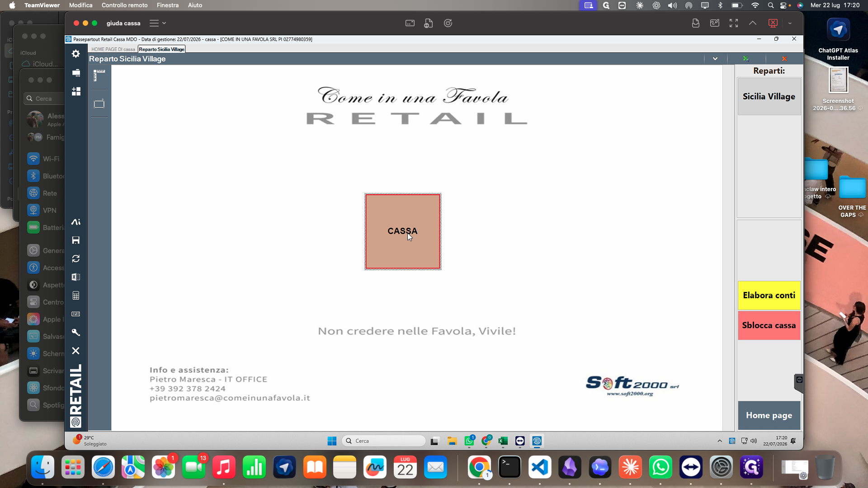This screenshot has width=868, height=488.
Task: Click the refresh arrows sidebar icon
Action: point(76,259)
